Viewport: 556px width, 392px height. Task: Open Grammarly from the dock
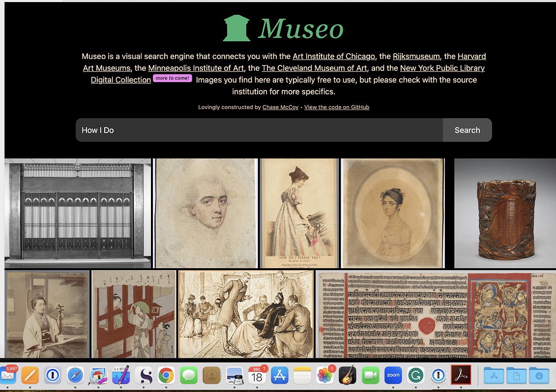pos(416,375)
